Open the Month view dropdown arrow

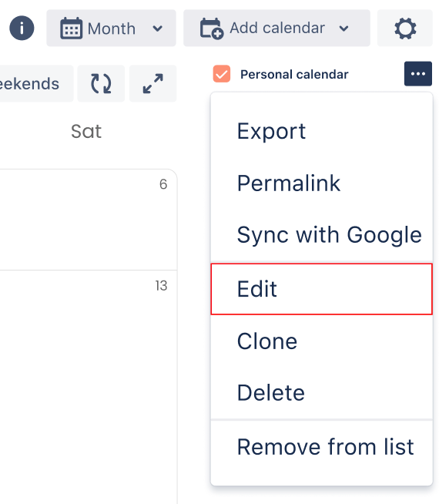[x=157, y=29]
